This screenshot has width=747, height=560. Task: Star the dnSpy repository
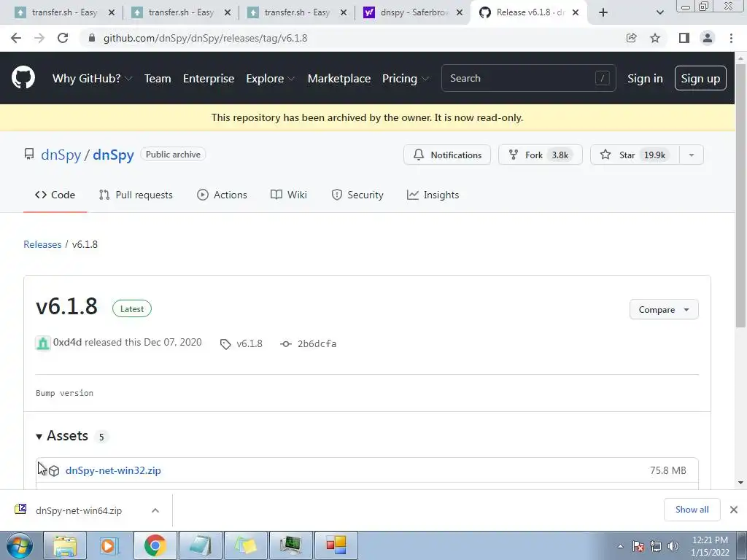coord(635,155)
